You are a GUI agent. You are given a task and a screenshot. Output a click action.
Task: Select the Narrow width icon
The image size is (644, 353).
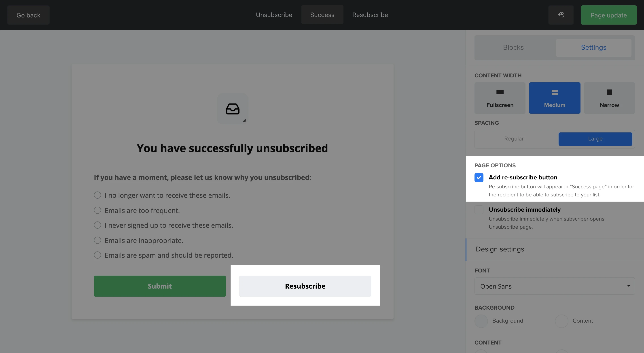609,92
